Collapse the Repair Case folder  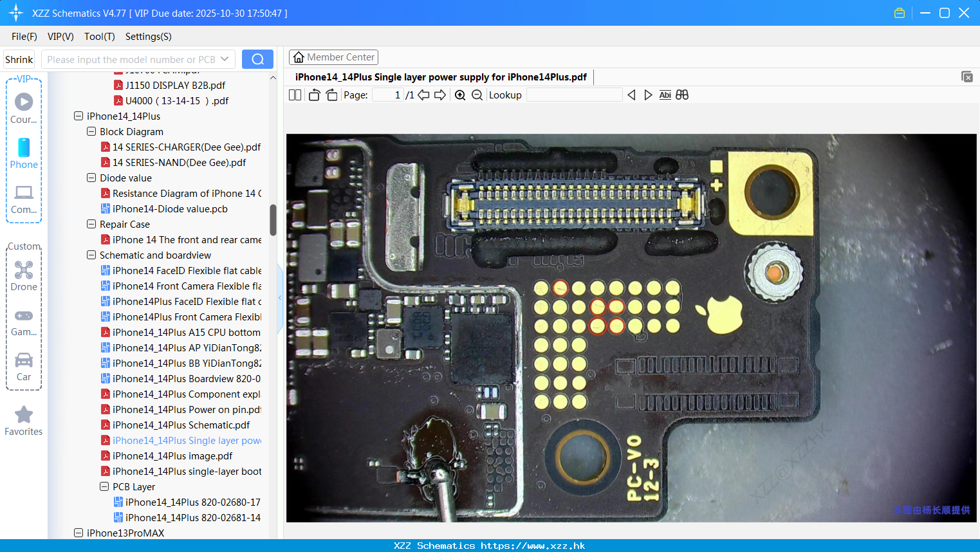(x=91, y=225)
